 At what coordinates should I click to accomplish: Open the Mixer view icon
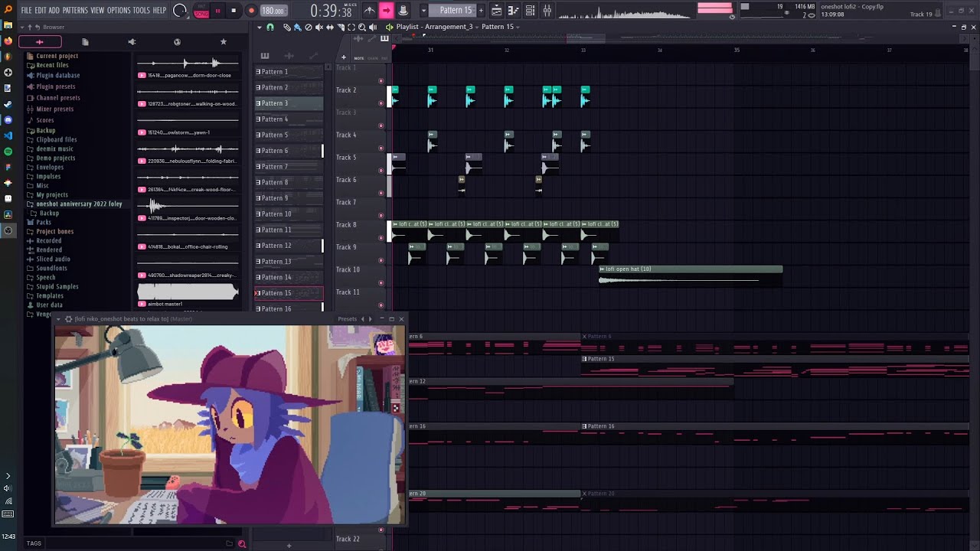(x=547, y=11)
